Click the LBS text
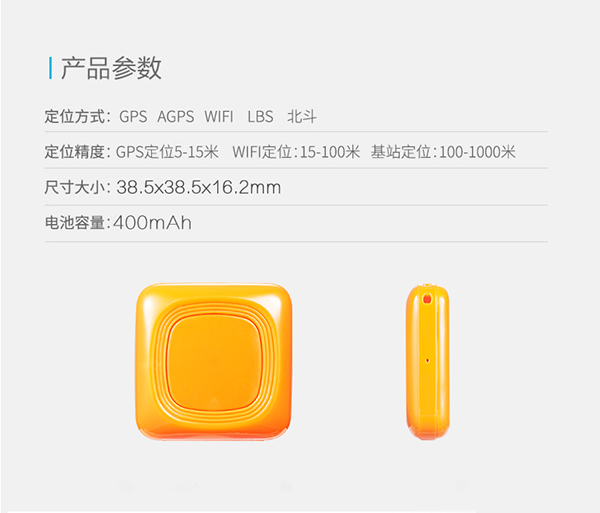 coord(260,116)
